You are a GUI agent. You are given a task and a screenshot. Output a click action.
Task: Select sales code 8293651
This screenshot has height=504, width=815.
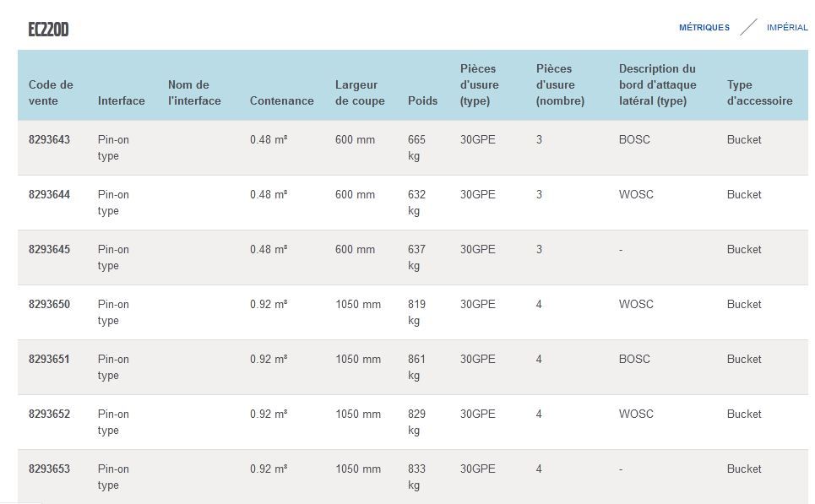(49, 359)
